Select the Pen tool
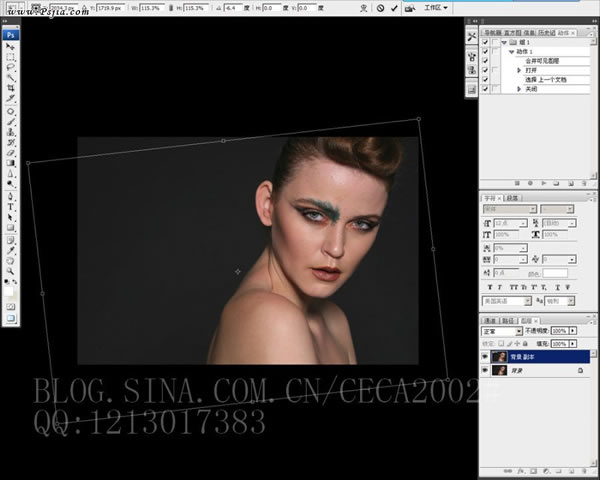 [x=10, y=197]
